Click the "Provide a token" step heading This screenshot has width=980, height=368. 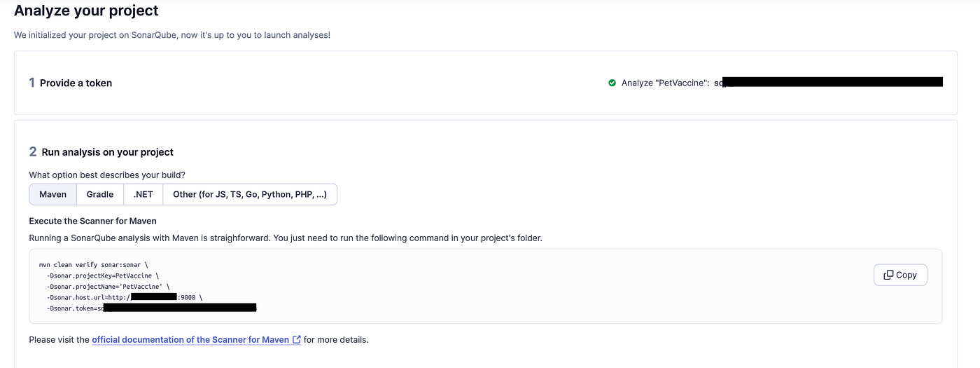pyautogui.click(x=76, y=83)
